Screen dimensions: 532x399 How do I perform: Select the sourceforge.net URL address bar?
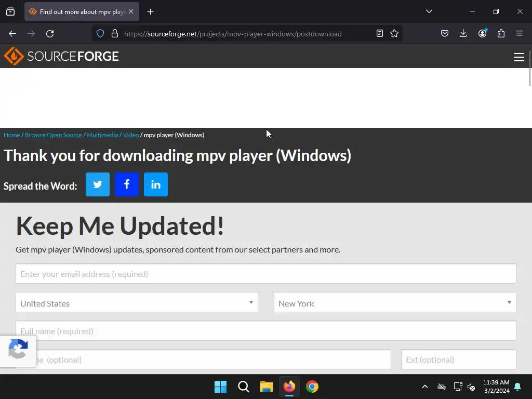coord(233,34)
